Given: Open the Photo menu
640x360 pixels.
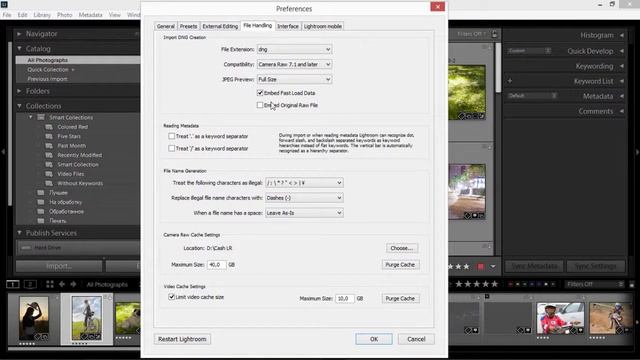Looking at the screenshot, I should 64,15.
